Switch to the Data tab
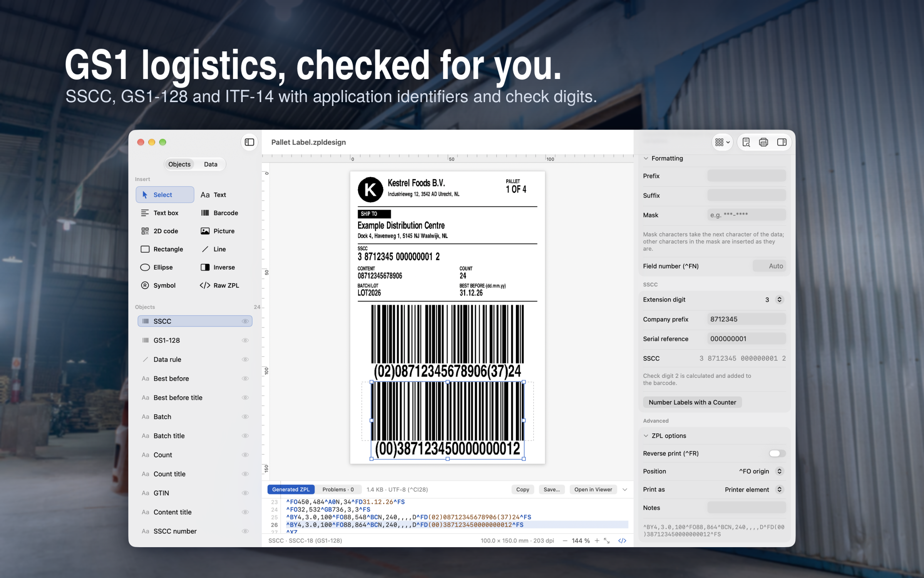The height and width of the screenshot is (578, 924). click(x=211, y=164)
